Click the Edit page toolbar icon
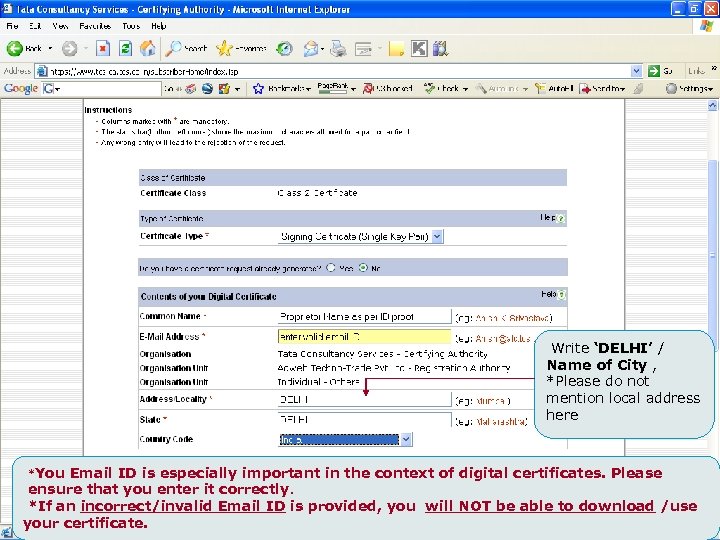 coord(363,48)
